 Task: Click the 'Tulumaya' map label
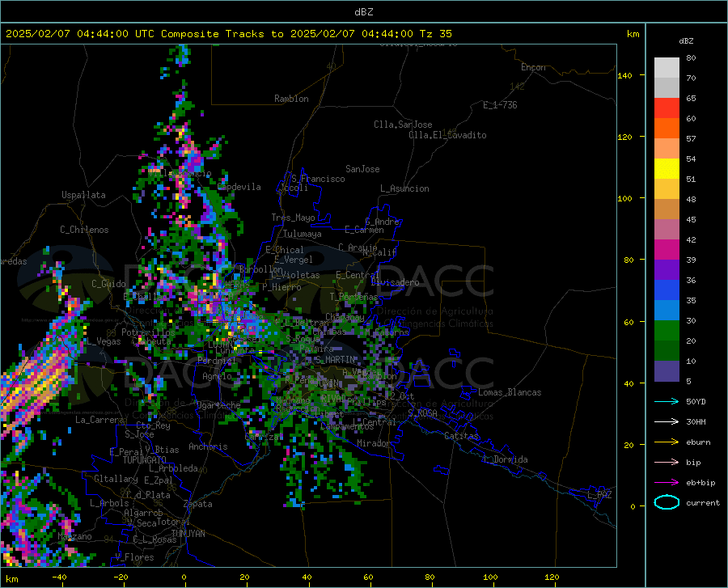302,234
